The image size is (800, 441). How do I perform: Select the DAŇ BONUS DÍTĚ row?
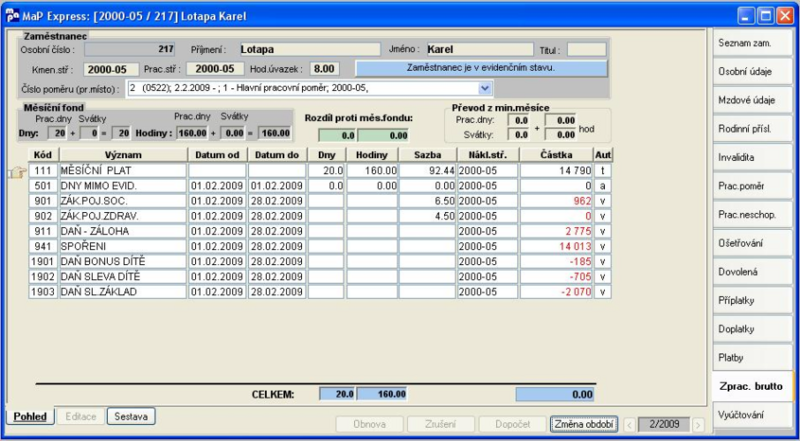320,262
